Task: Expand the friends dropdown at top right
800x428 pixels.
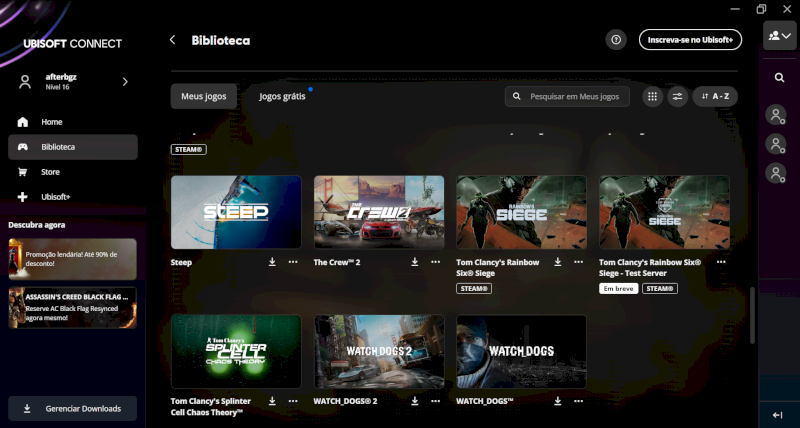Action: pyautogui.click(x=779, y=36)
